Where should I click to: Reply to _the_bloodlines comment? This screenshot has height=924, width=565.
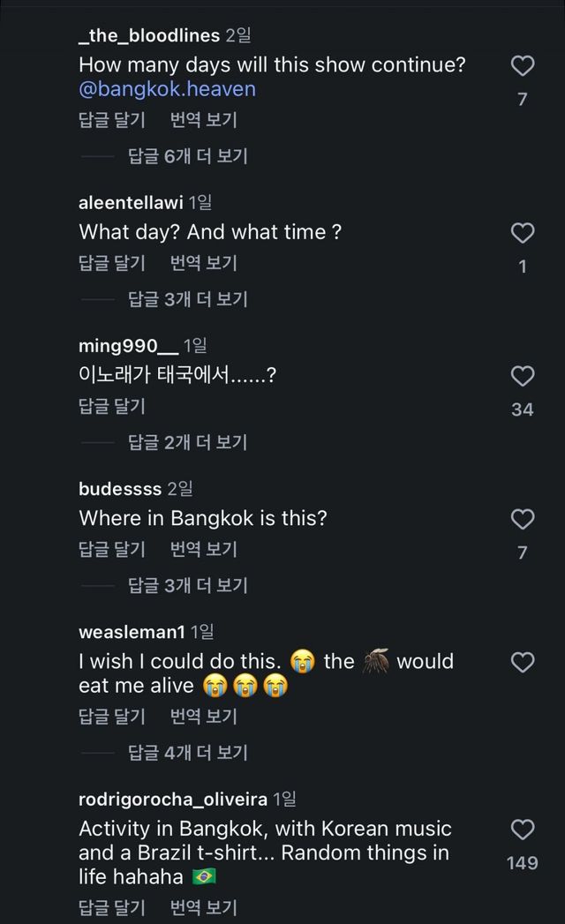click(112, 120)
